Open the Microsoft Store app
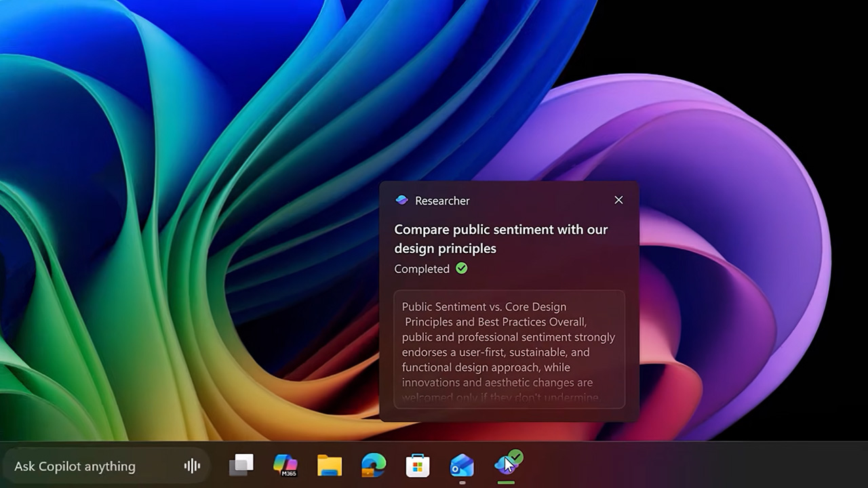This screenshot has width=868, height=488. (x=418, y=466)
